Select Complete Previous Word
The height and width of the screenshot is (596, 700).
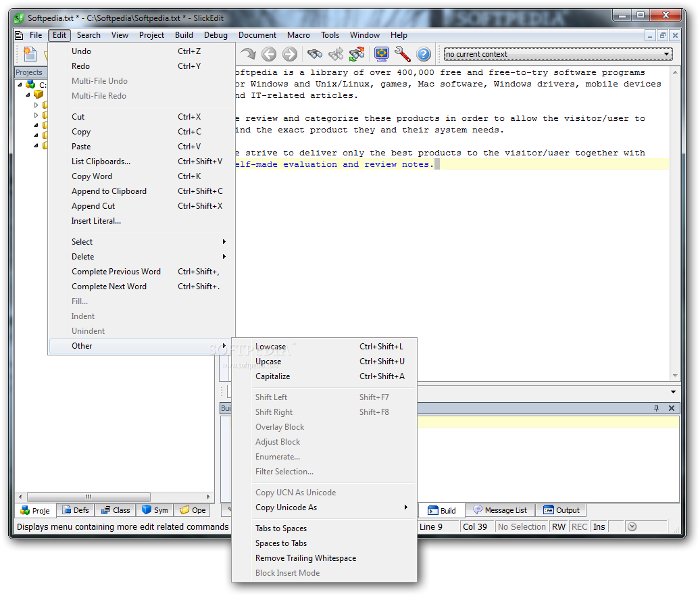click(x=141, y=272)
